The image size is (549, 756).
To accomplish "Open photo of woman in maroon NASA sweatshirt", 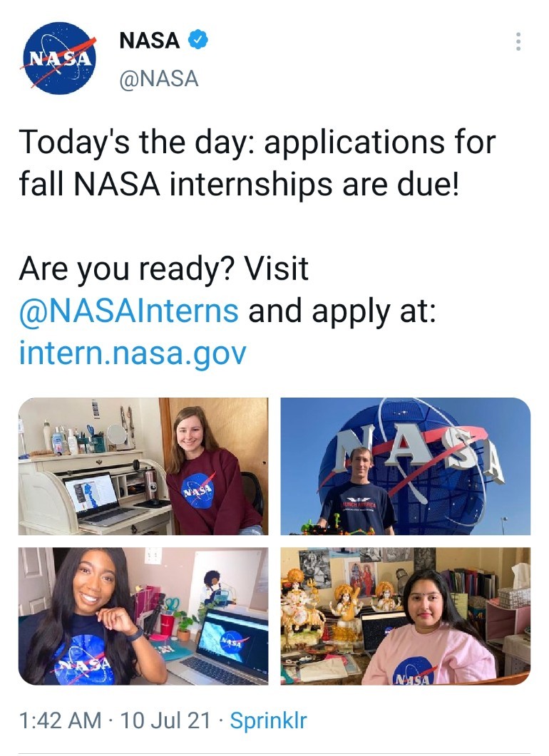I will coord(143,466).
